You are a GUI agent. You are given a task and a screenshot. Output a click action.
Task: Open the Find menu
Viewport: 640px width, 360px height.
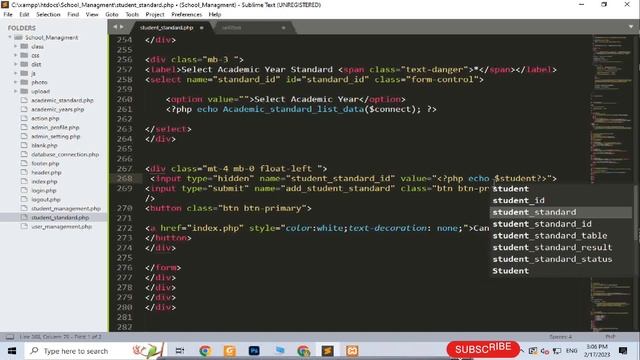tap(73, 14)
